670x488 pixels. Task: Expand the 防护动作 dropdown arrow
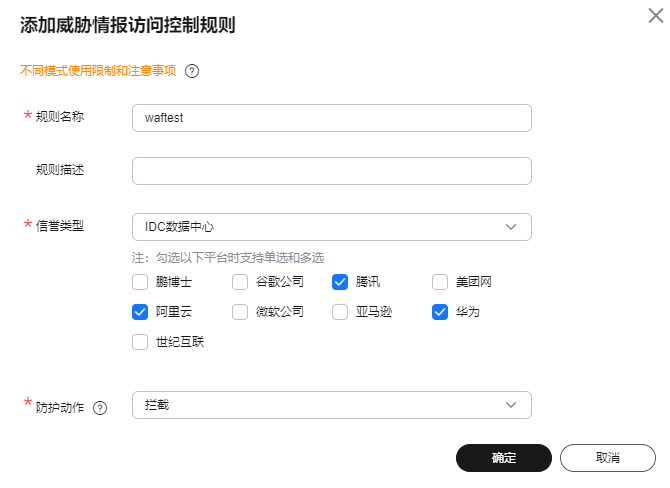click(x=511, y=405)
